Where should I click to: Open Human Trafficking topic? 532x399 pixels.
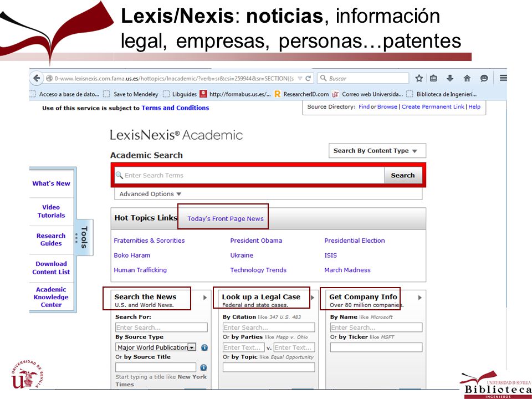click(140, 270)
